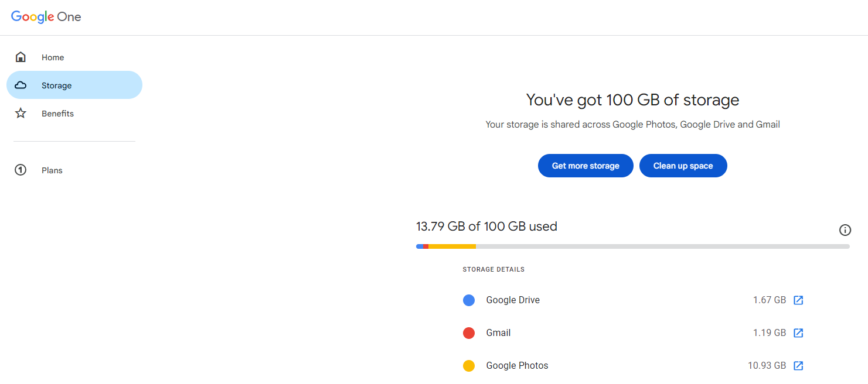Screen dimensions: 868x384
Task: Open Google Photos external link icon
Action: 798,366
